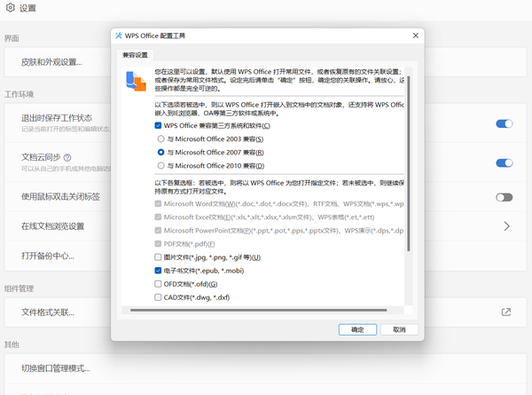Uncheck WPS Office 兼容第三方系统和软件
This screenshot has width=532, height=395.
(x=158, y=126)
